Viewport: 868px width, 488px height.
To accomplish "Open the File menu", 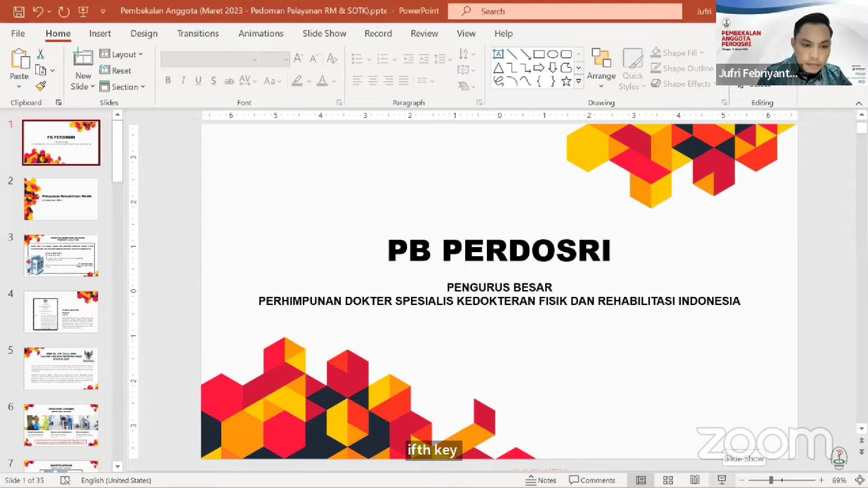I will point(18,33).
